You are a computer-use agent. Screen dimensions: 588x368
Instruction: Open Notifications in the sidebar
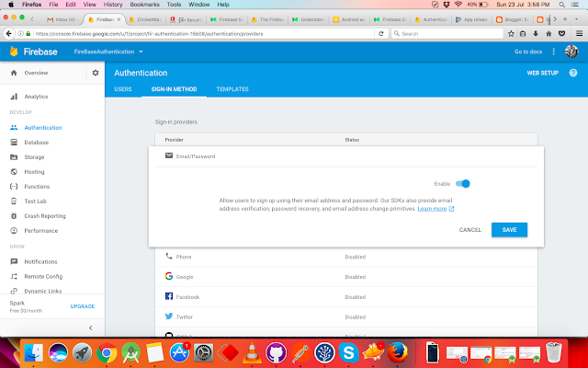40,261
